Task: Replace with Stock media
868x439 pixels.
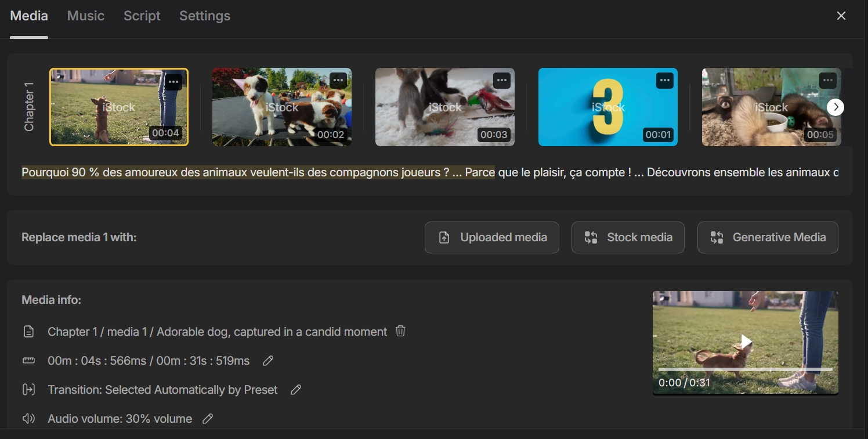Action: point(628,237)
